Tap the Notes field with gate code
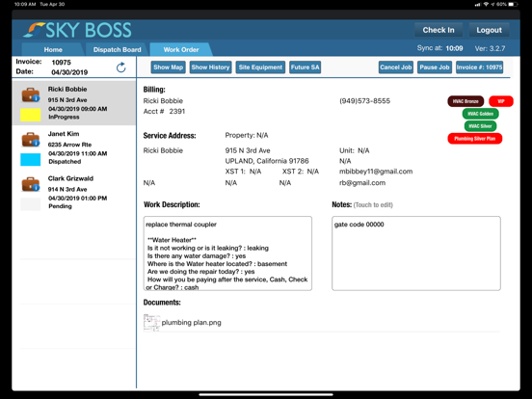The image size is (532, 399). (x=416, y=253)
